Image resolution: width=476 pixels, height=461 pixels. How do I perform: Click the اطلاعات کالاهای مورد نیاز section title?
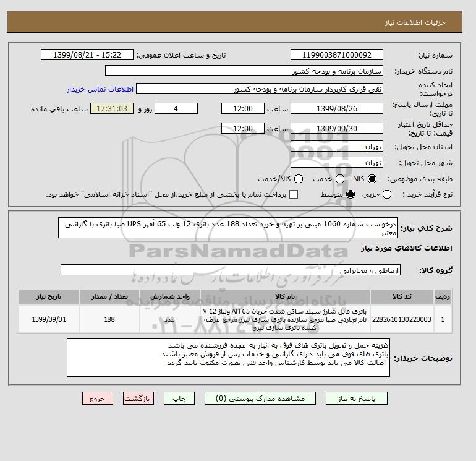coord(407,248)
